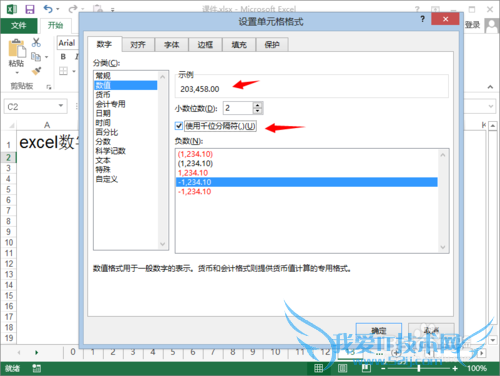
Task: Click the cancel button beside 确定
Action: click(x=431, y=331)
